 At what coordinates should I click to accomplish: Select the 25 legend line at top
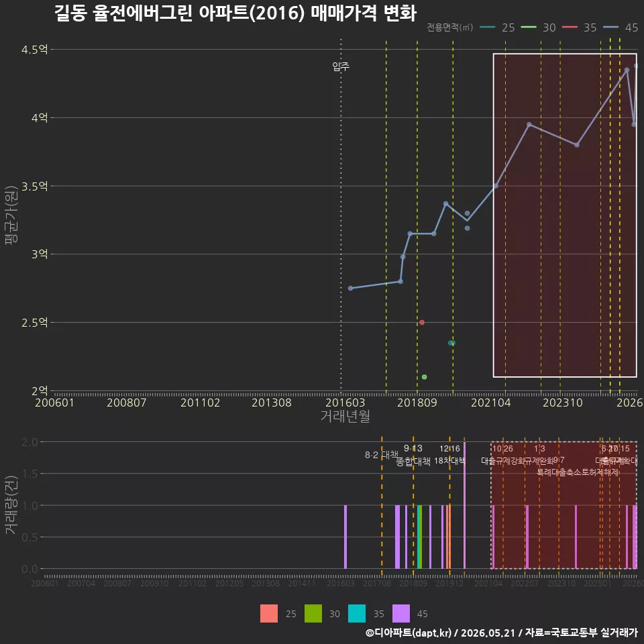click(x=488, y=28)
